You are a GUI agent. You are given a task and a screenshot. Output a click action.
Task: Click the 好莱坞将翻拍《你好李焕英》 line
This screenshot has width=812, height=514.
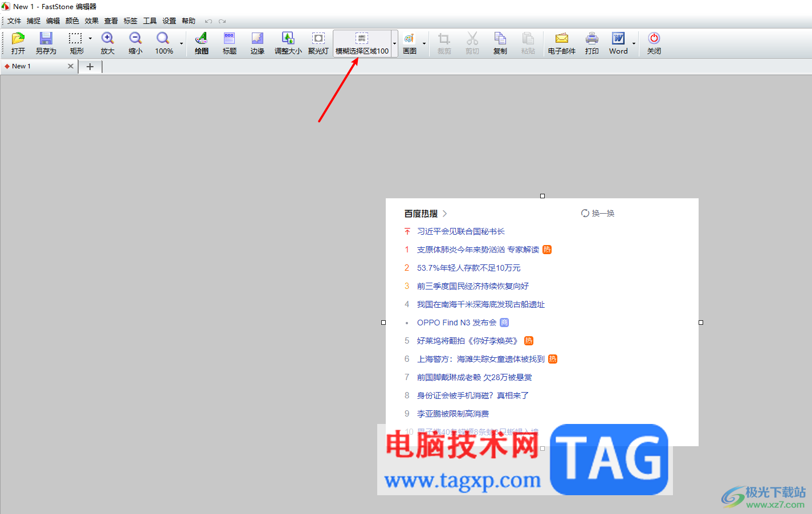coord(469,341)
